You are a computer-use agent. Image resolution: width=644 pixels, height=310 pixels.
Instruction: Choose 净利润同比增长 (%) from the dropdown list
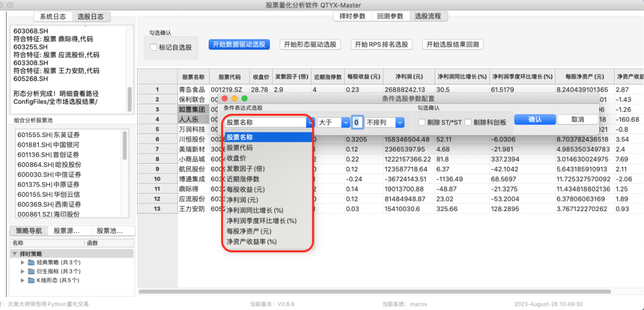[x=254, y=210]
